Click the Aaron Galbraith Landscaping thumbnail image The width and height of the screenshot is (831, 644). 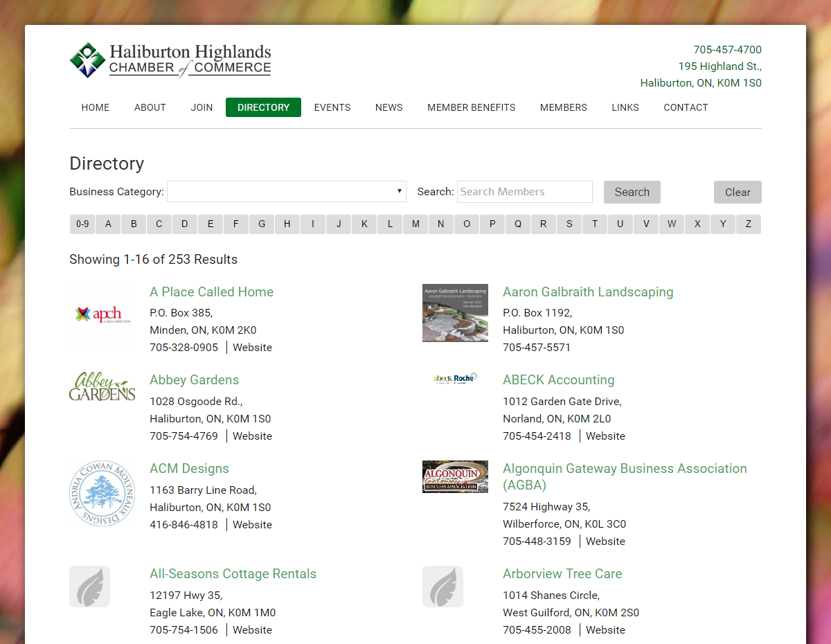pyautogui.click(x=455, y=312)
